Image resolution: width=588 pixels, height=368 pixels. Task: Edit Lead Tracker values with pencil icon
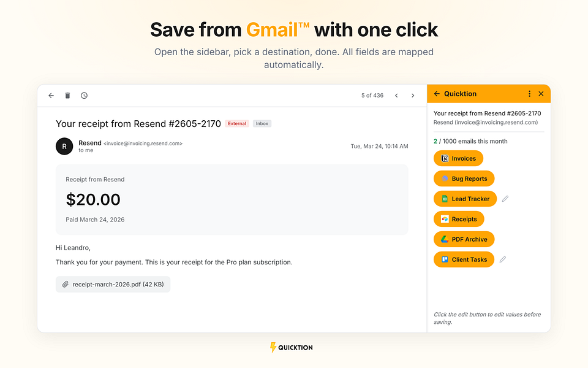click(505, 199)
